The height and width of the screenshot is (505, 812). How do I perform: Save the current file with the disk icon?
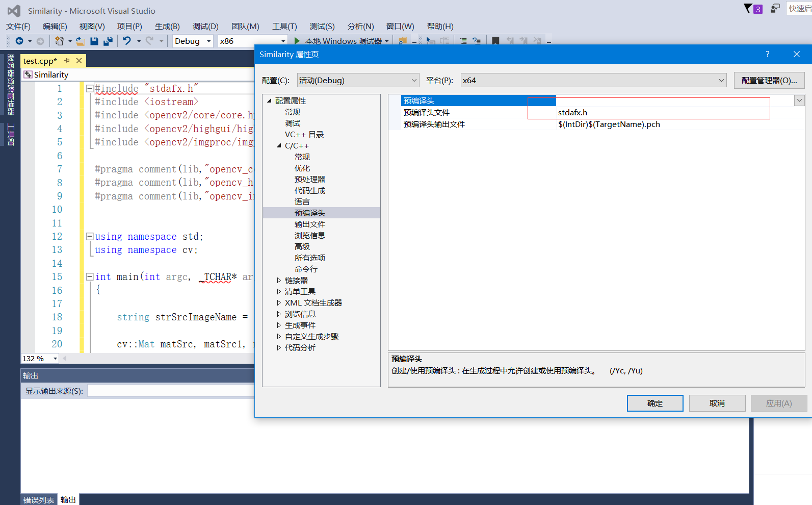click(94, 41)
